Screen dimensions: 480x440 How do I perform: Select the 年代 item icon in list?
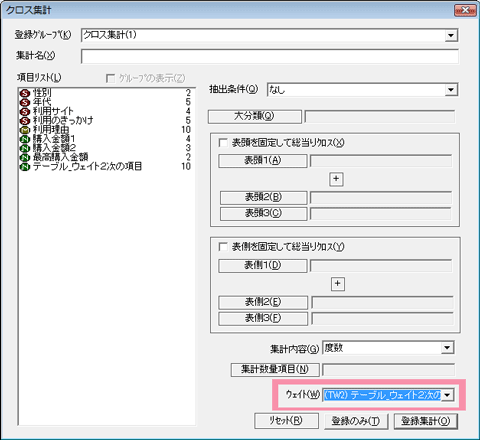(25, 102)
